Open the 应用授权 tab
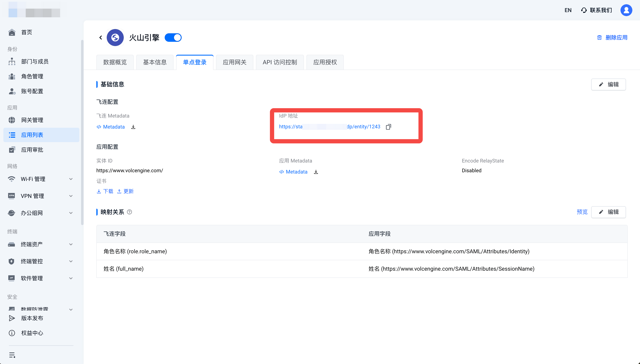This screenshot has width=640, height=364. coord(325,62)
